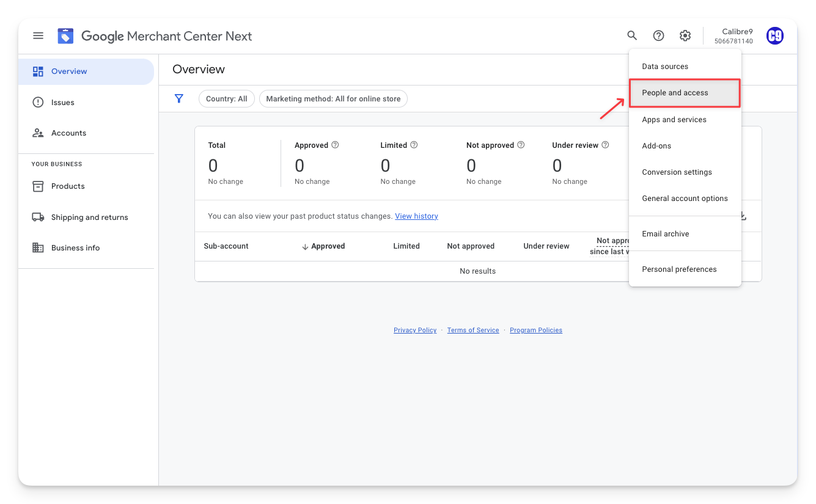The height and width of the screenshot is (504, 816).
Task: Click the Google Merchant Center logo
Action: click(x=65, y=36)
